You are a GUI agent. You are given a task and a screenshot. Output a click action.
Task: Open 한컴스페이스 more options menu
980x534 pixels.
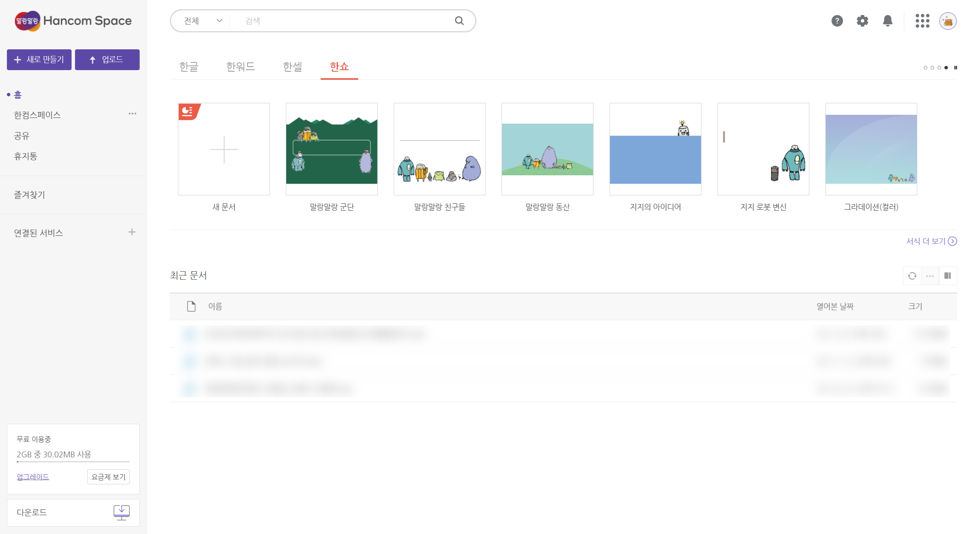click(132, 114)
